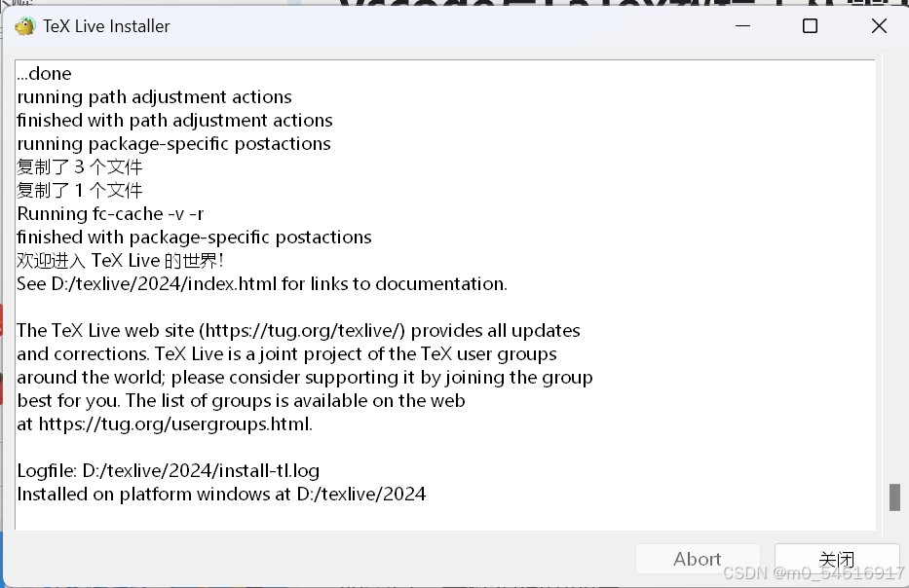
Task: Click the '...done' line in the log
Action: click(44, 73)
